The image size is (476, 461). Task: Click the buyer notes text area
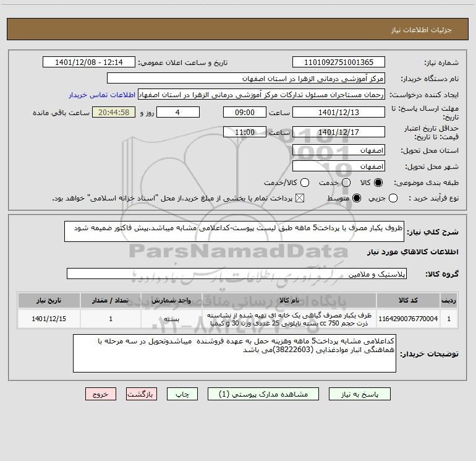tap(234, 353)
